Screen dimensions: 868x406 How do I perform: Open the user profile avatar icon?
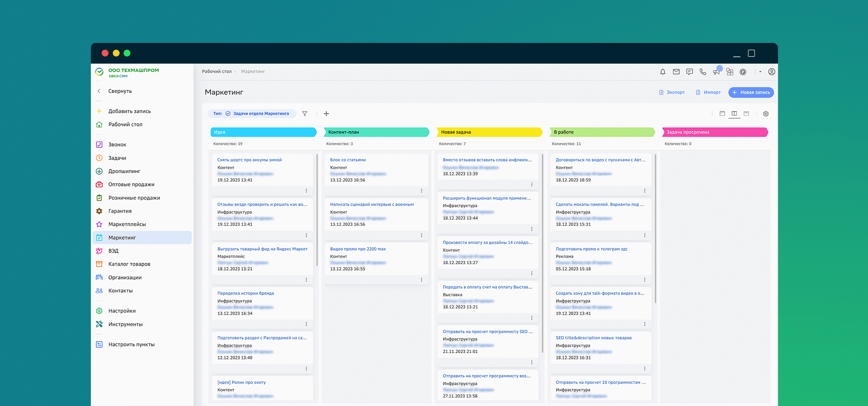(x=772, y=72)
